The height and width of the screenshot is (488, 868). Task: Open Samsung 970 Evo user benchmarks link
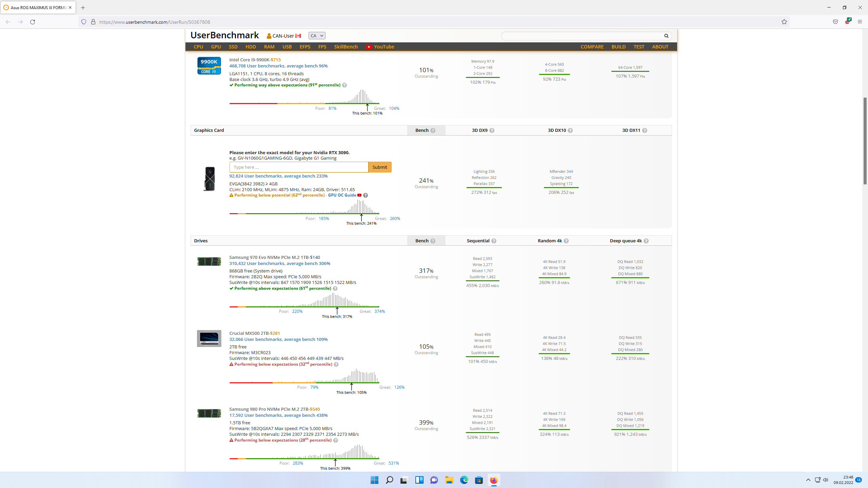click(x=279, y=263)
